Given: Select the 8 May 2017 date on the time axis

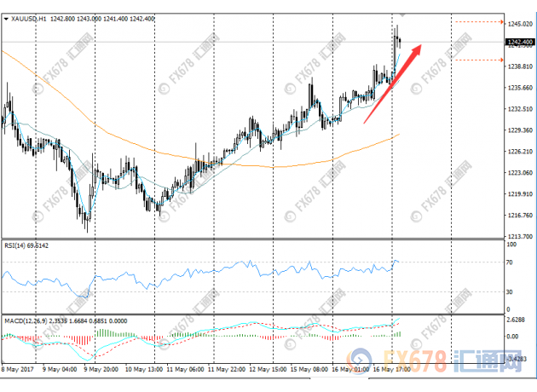Looking at the screenshot, I should [x=17, y=371].
